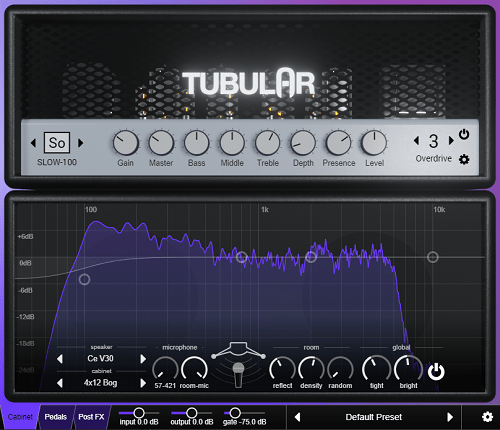Click the bright global knob
This screenshot has width=500, height=430.
click(408, 369)
